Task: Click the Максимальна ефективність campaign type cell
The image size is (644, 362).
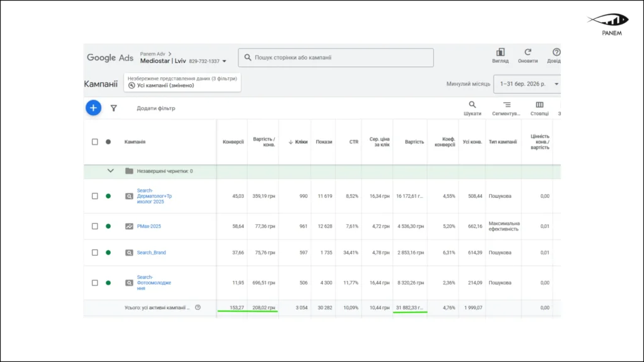Action: (x=504, y=226)
